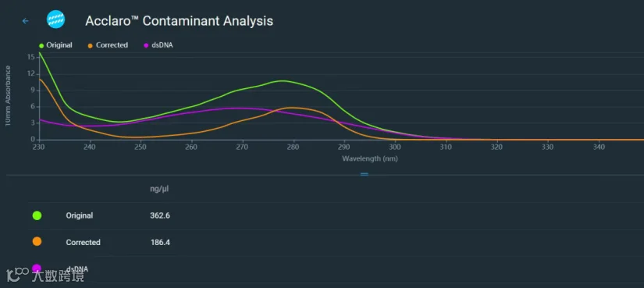Click the 186.4 concentration value
644x288 pixels.
click(x=160, y=243)
